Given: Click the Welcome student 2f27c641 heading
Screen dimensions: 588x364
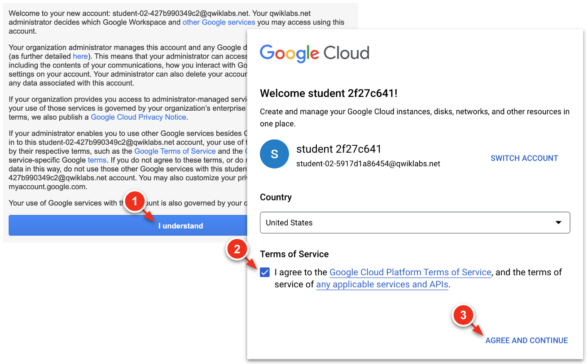Looking at the screenshot, I should [x=329, y=93].
